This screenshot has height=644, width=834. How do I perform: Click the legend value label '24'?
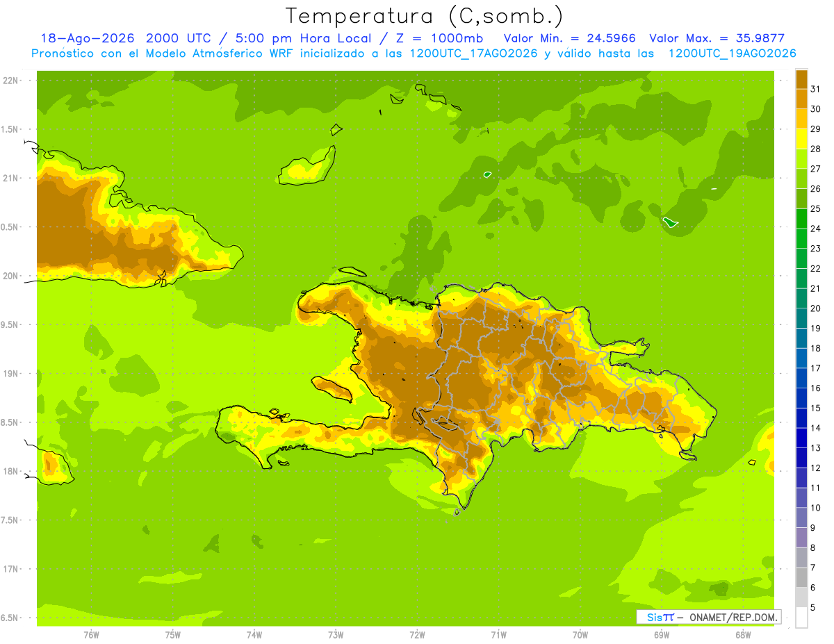coord(815,229)
